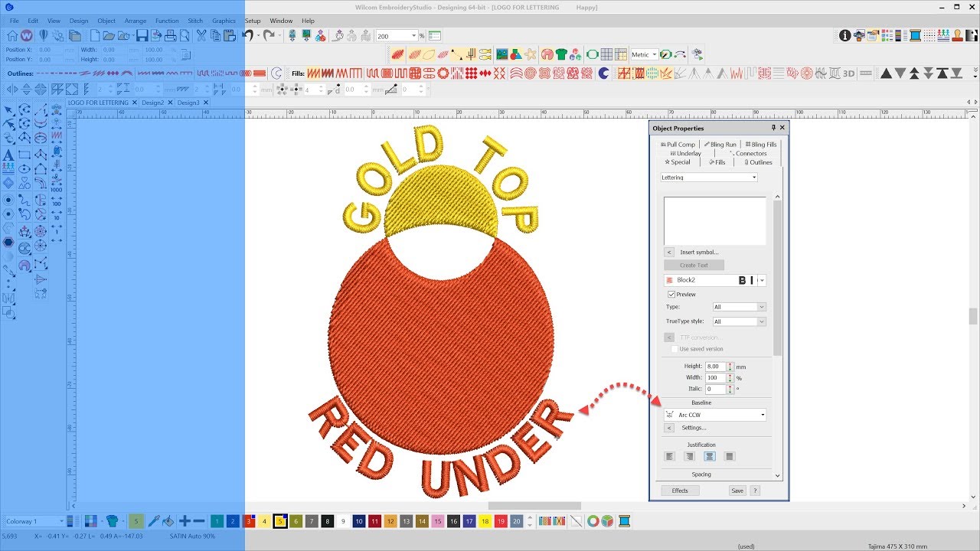Click the color picker eyedropper icon
The image size is (980, 551).
[x=153, y=521]
